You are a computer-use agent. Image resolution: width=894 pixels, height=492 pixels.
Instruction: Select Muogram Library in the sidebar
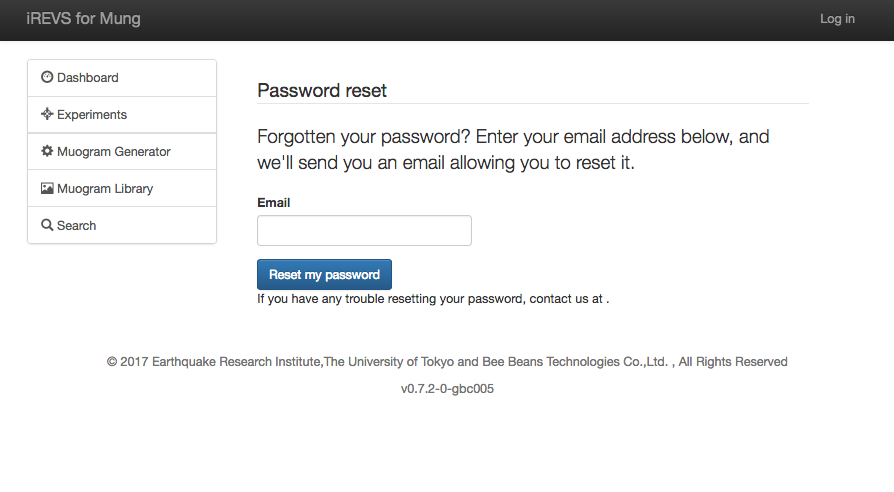(x=105, y=189)
